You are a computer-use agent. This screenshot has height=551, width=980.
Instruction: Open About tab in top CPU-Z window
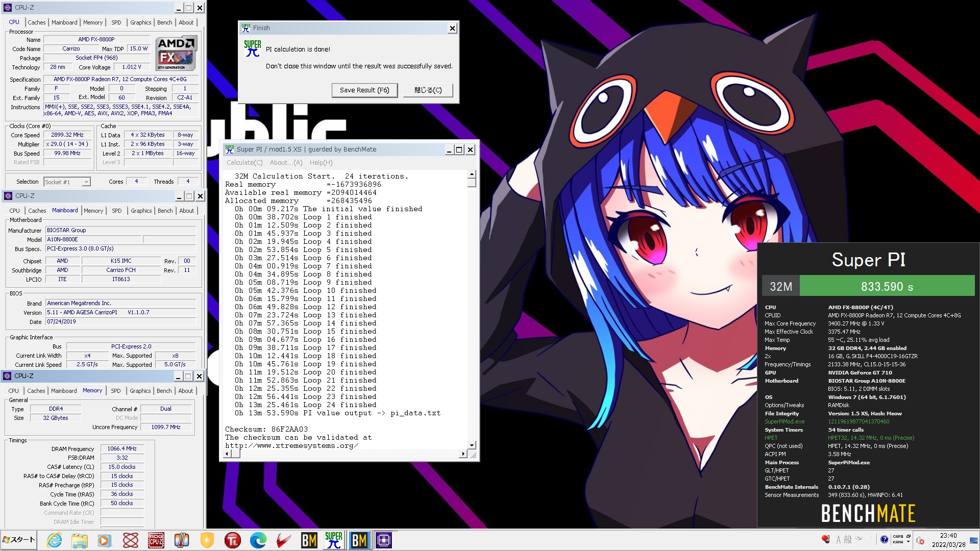[186, 22]
